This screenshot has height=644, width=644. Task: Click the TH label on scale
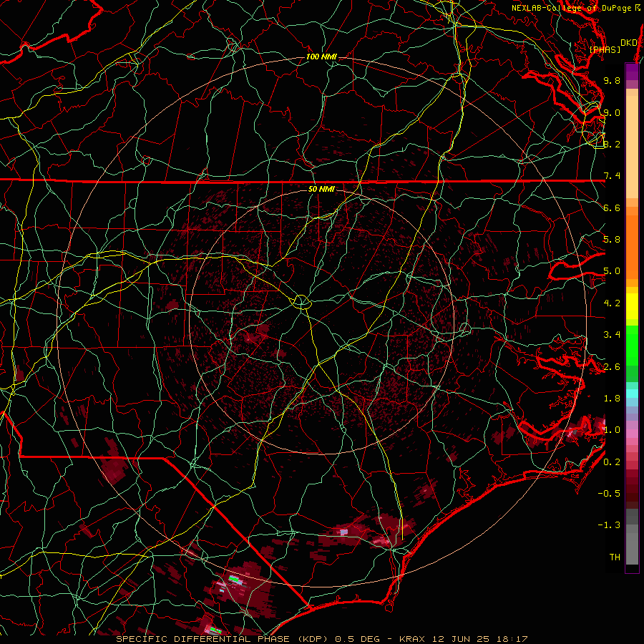click(615, 557)
